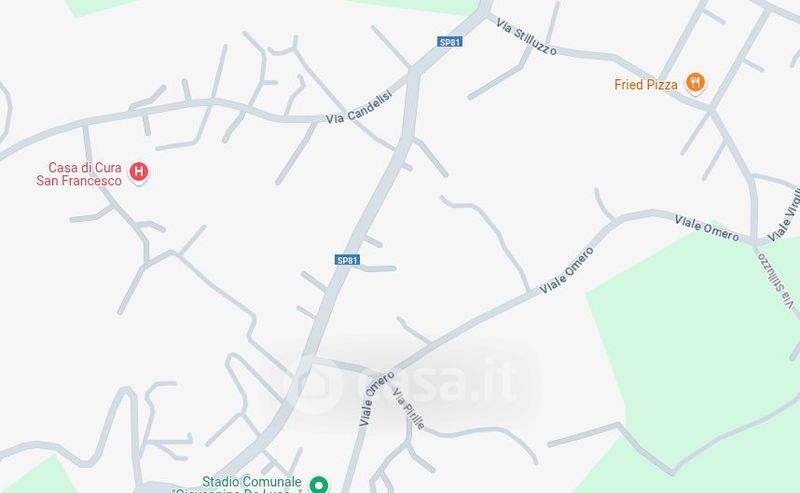Select the Fried Pizza text label
The width and height of the screenshot is (800, 493).
646,84
